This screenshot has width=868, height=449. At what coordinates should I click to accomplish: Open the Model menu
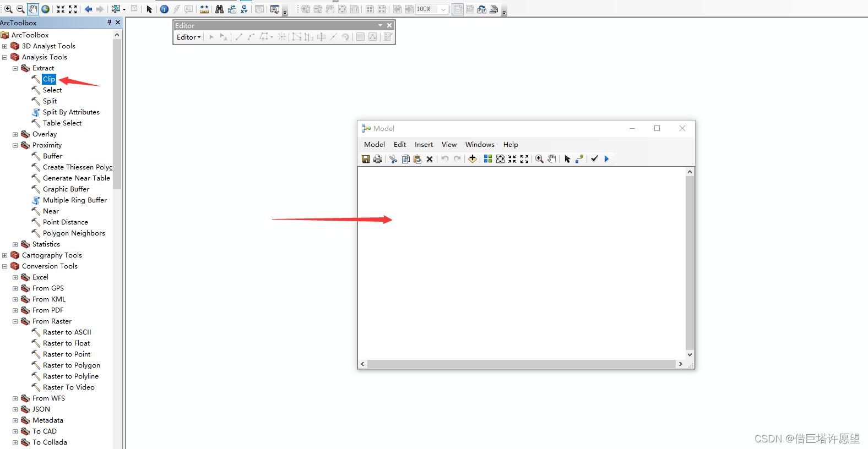[x=375, y=145]
